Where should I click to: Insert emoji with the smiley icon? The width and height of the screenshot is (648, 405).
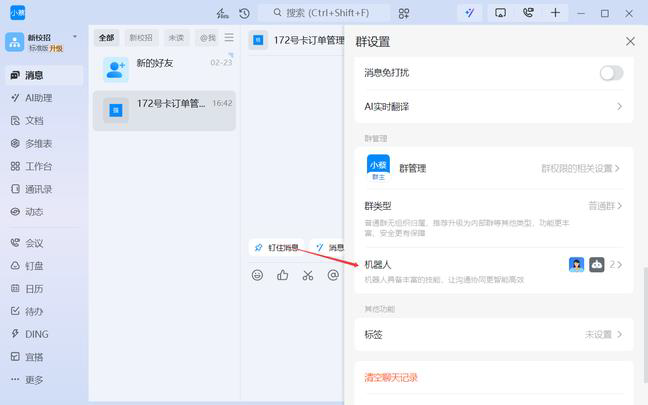coord(257,275)
